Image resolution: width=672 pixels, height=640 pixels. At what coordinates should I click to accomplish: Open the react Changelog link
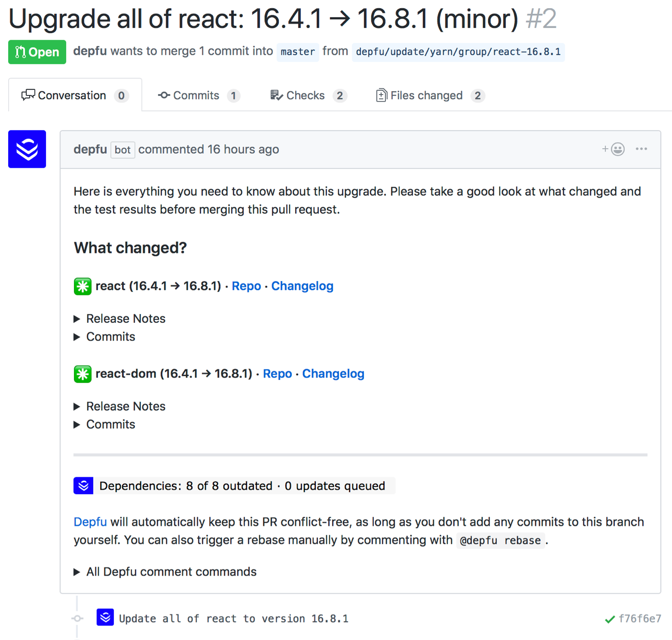[x=302, y=286]
